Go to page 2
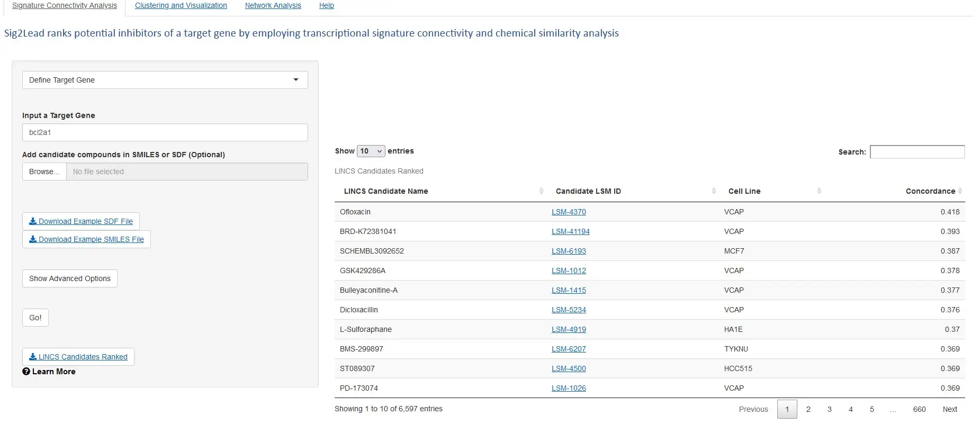 (808, 409)
